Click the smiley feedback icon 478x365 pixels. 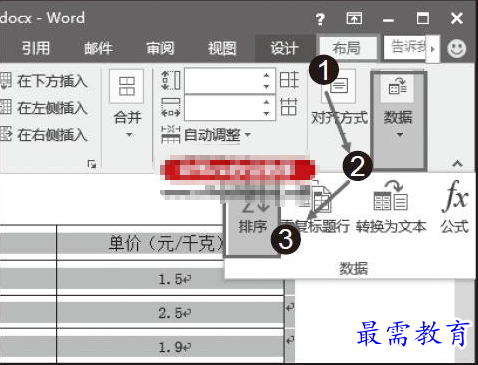coord(456,49)
